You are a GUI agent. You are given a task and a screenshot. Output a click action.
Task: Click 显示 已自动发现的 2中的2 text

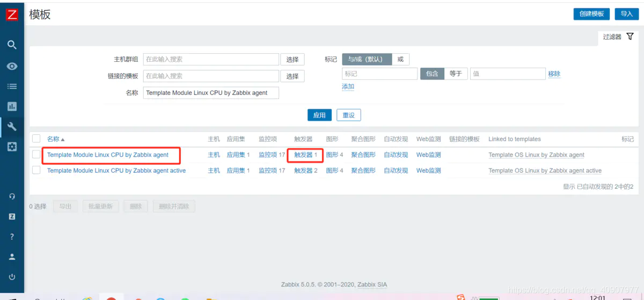click(x=598, y=186)
